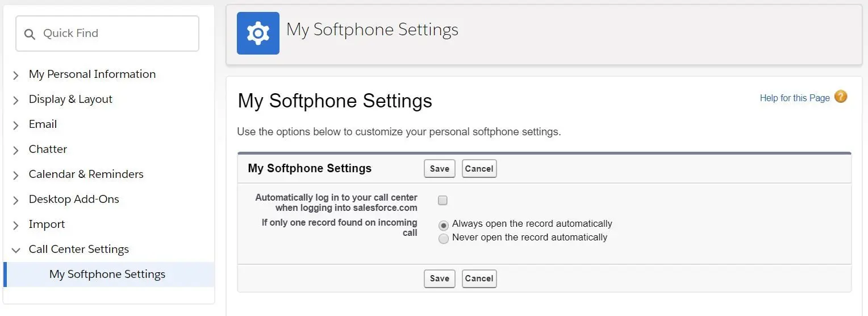Open the Import menu item
This screenshot has width=868, height=316.
(47, 224)
